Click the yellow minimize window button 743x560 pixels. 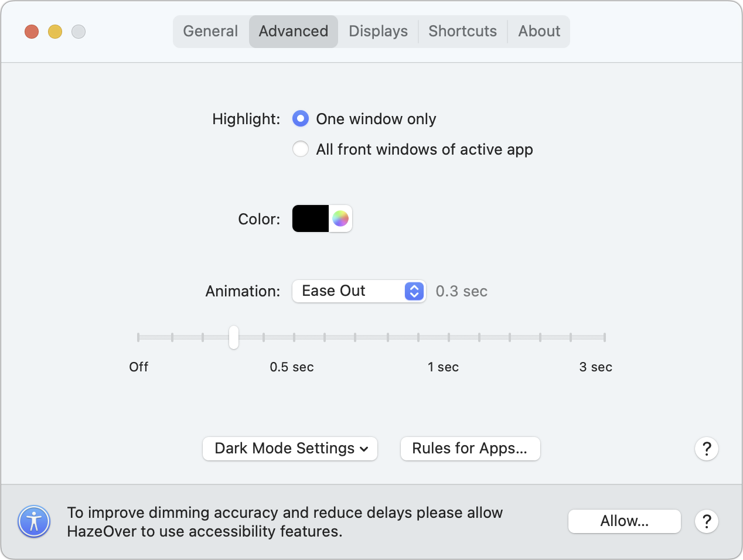[x=55, y=32]
